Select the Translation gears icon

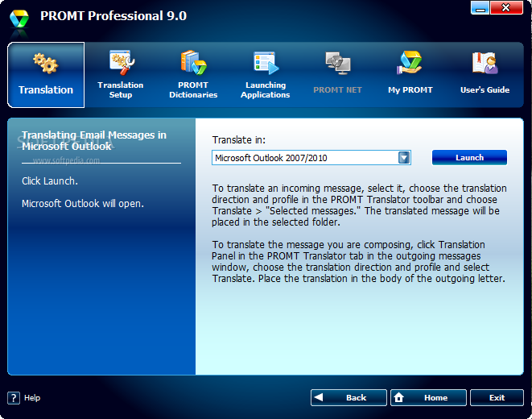point(46,63)
